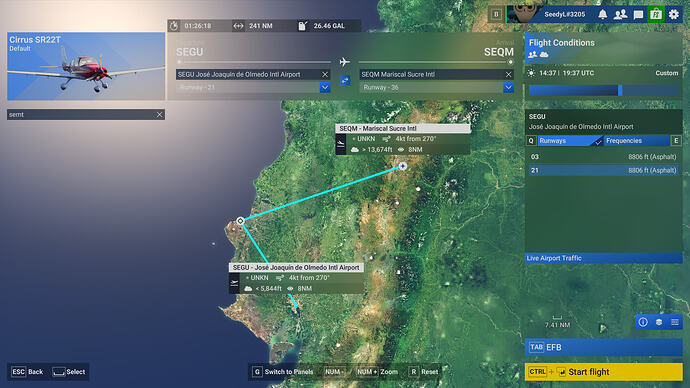The width and height of the screenshot is (690, 388).
Task: Click the multiplayer icon under Flight Conditions
Action: click(x=533, y=55)
